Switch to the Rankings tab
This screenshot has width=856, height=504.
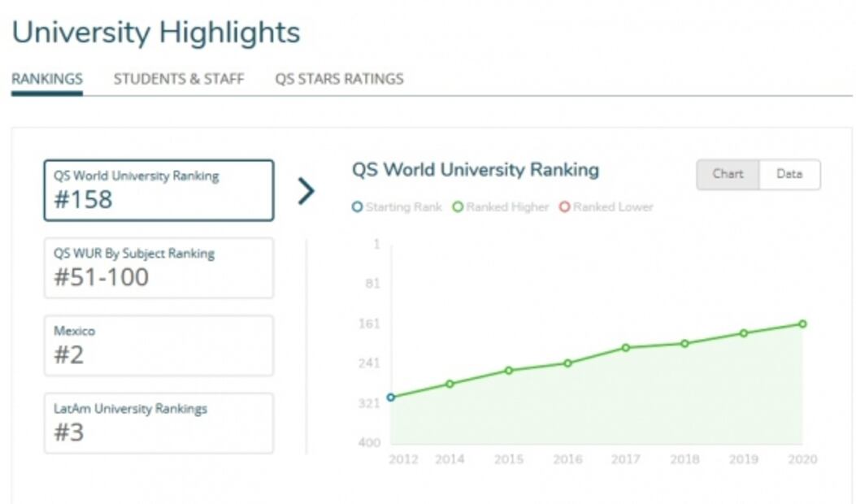(47, 79)
